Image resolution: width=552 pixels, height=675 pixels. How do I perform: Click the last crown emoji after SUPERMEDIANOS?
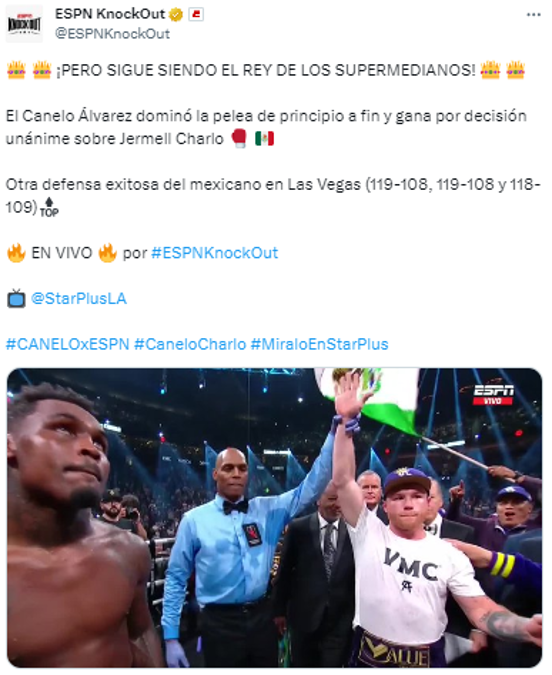click(515, 70)
